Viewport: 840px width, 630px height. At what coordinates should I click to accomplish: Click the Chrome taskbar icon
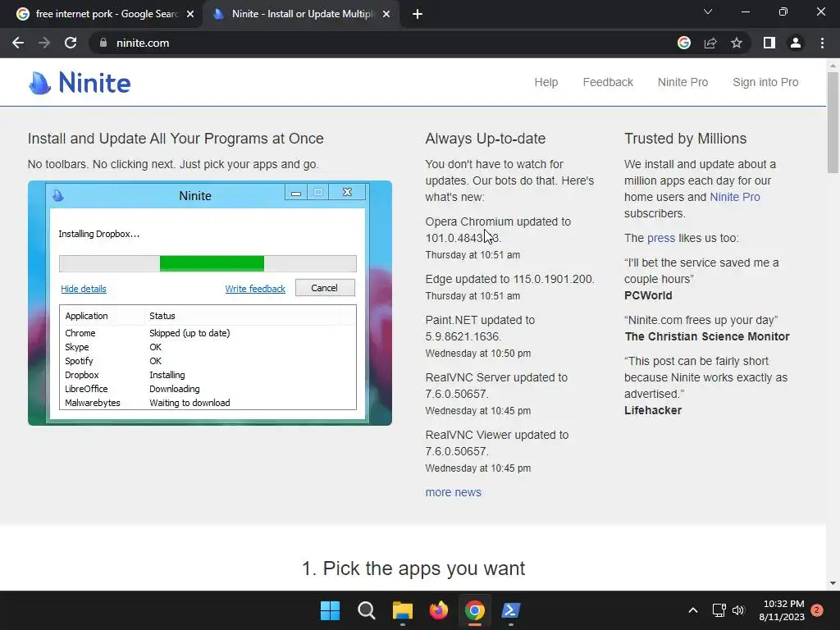475,610
